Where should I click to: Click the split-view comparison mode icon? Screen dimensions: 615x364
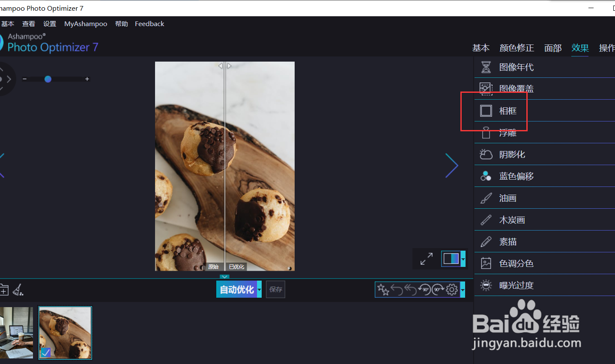click(x=451, y=259)
